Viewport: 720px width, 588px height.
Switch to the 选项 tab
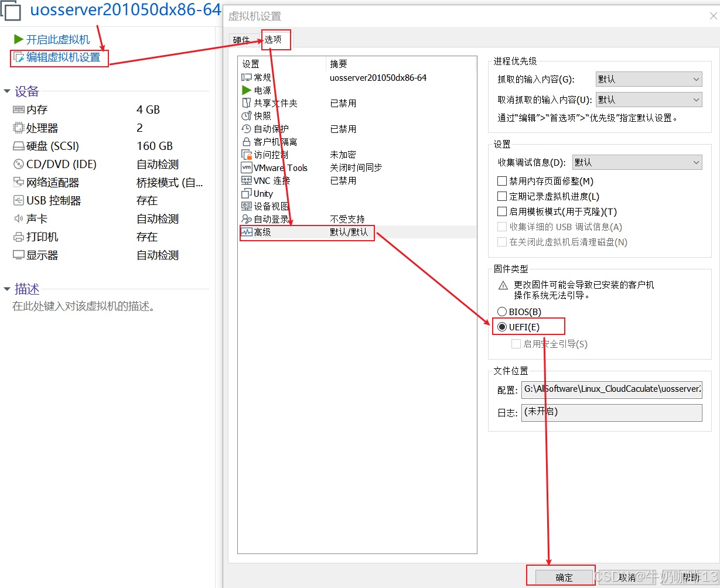point(272,39)
